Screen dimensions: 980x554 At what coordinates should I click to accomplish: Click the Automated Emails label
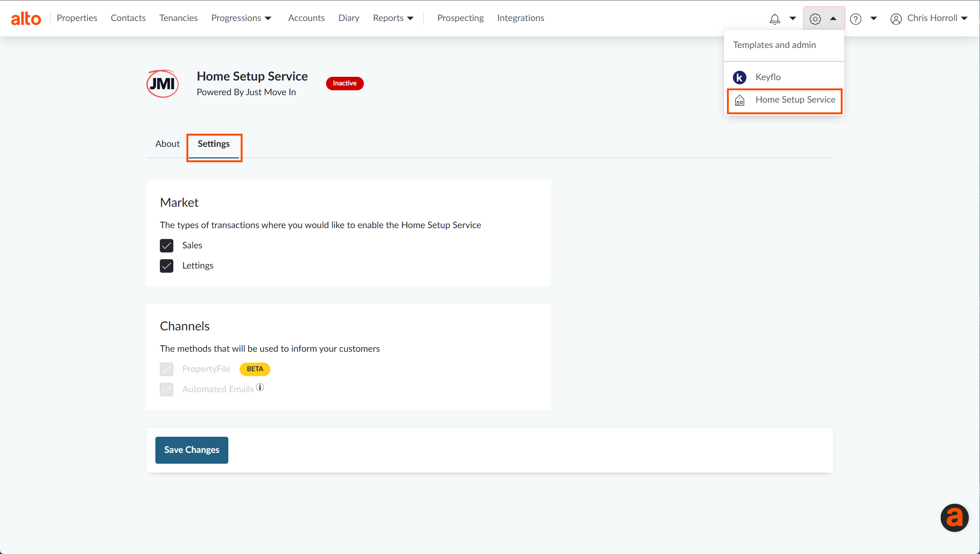[217, 390]
